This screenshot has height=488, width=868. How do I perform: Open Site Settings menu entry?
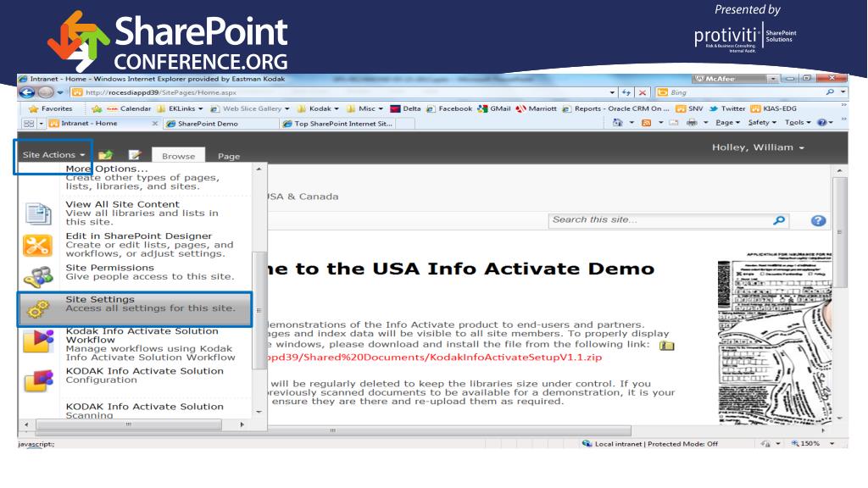coord(135,309)
